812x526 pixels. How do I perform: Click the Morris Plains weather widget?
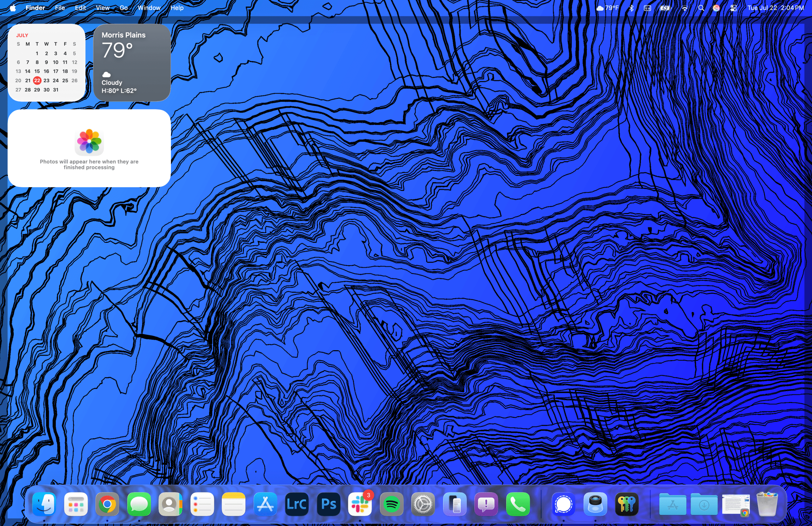pyautogui.click(x=132, y=62)
